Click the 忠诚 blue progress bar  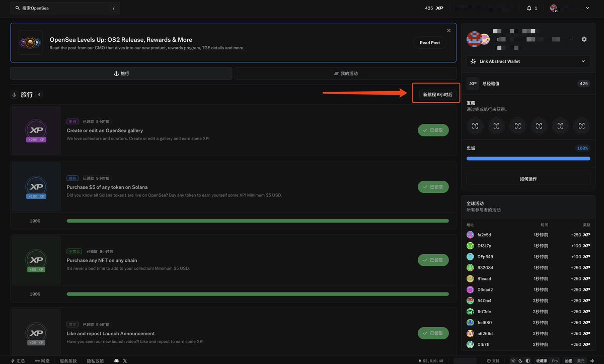528,159
